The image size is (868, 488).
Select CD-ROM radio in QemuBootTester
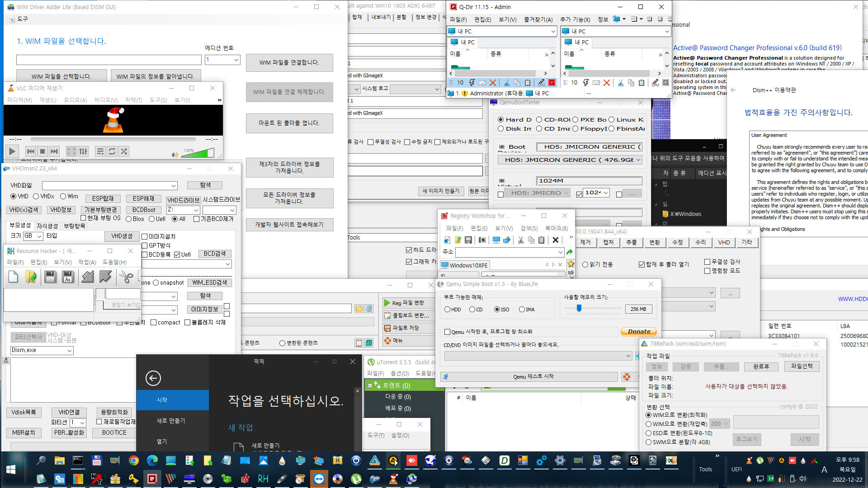tap(539, 120)
